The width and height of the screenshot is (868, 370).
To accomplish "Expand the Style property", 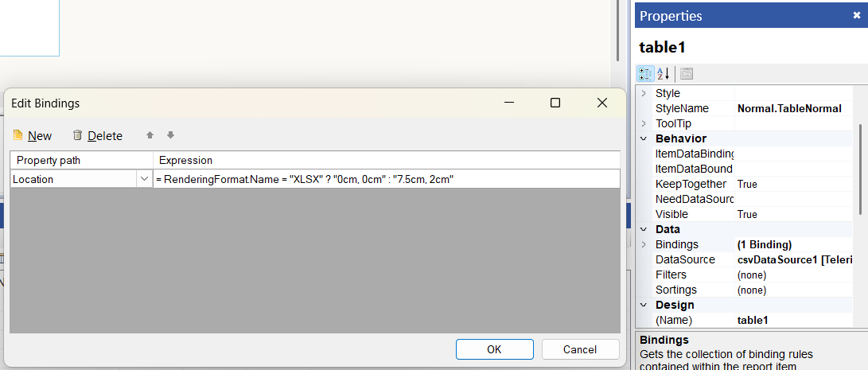I will pyautogui.click(x=644, y=93).
